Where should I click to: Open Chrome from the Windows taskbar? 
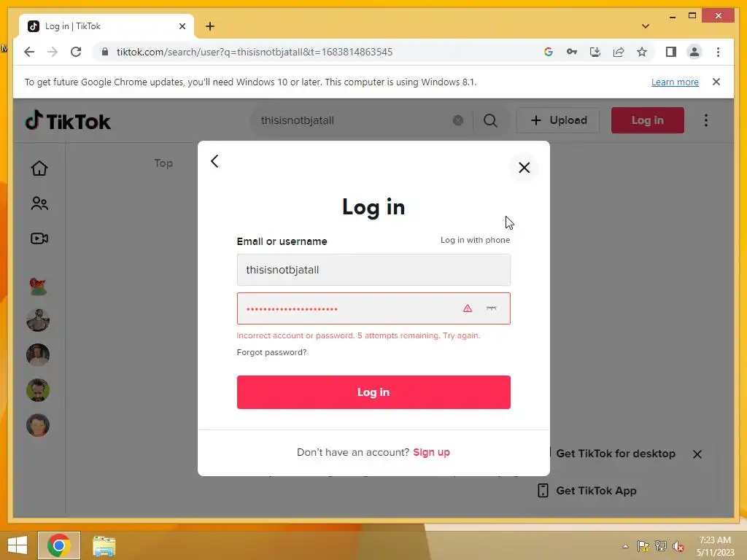tap(59, 545)
